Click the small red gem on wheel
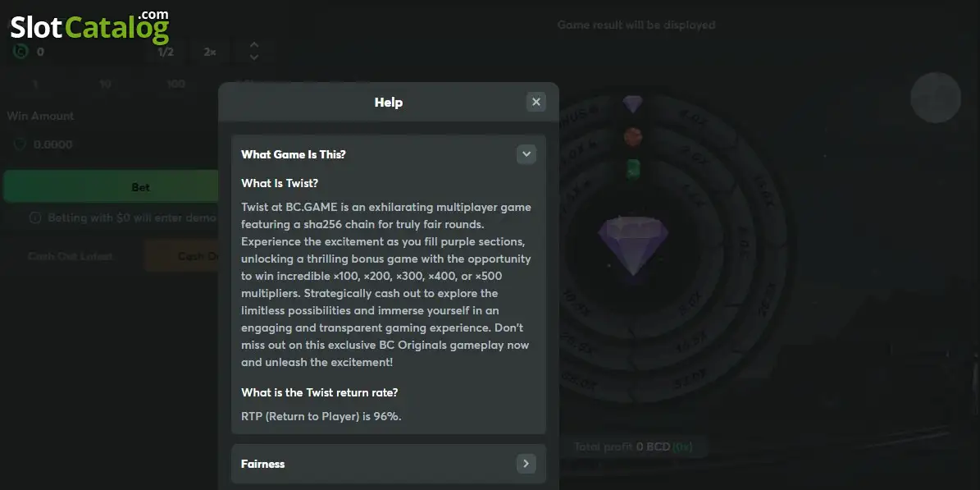 coord(633,136)
